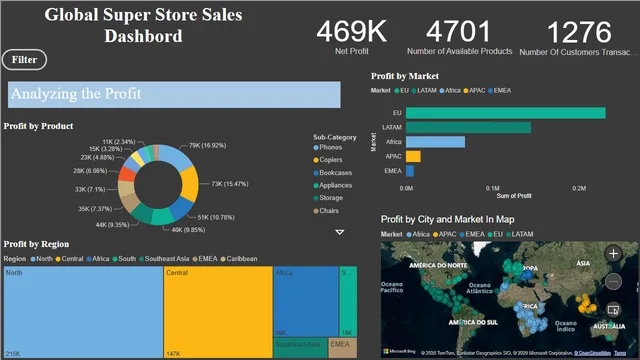The image size is (640, 360).
Task: Click APAC in map Market legend
Action: click(444, 234)
